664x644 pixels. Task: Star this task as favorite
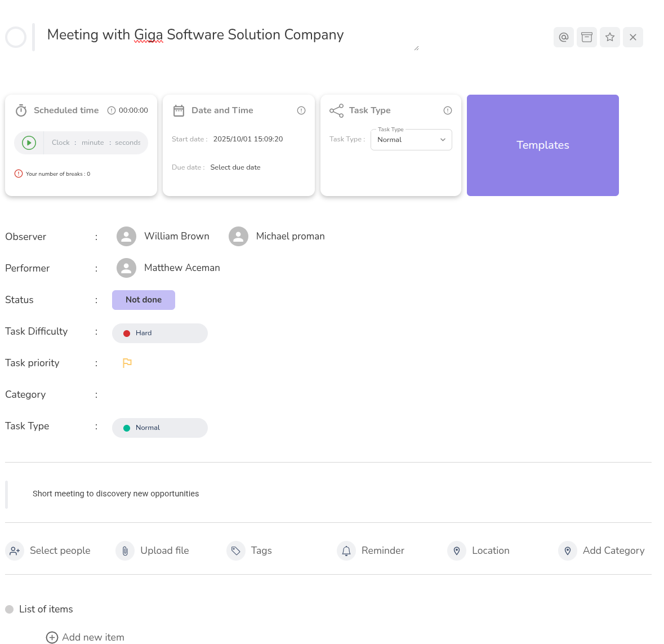click(x=609, y=37)
